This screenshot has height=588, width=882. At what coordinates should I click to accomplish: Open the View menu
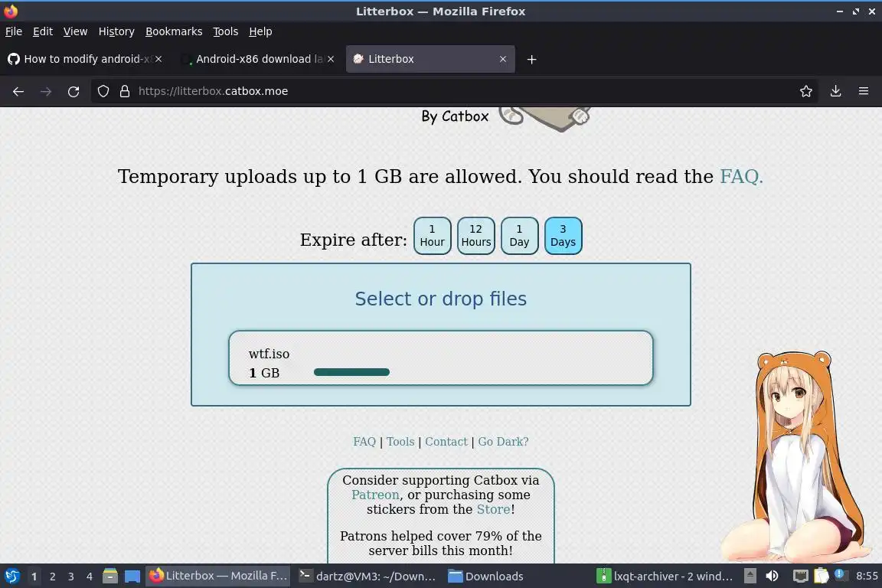[x=75, y=31]
